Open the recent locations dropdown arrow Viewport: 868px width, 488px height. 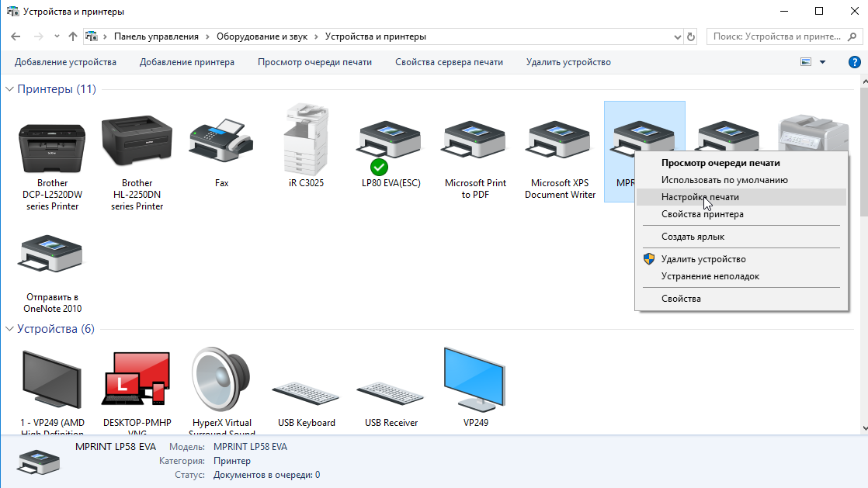57,36
